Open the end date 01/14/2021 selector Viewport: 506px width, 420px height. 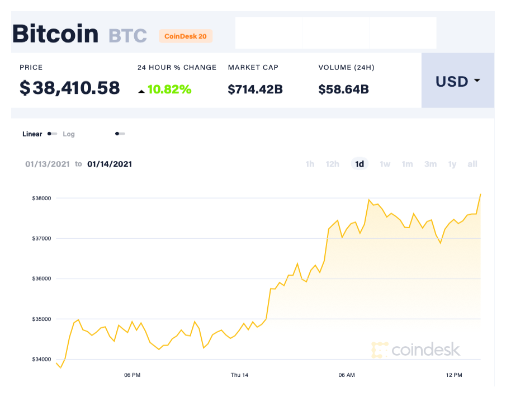(x=110, y=164)
